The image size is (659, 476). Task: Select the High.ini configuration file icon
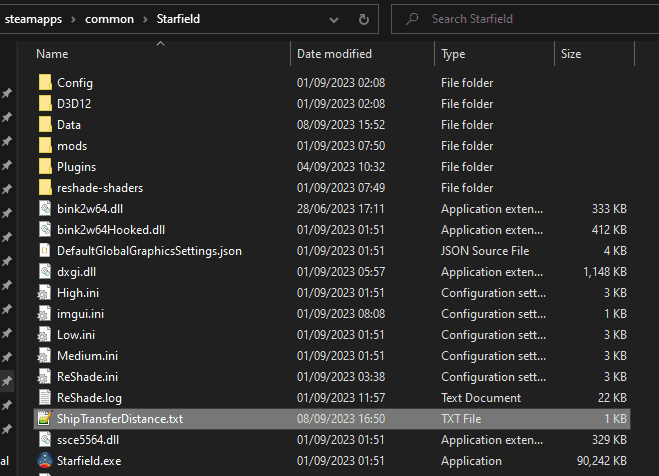[x=44, y=292]
